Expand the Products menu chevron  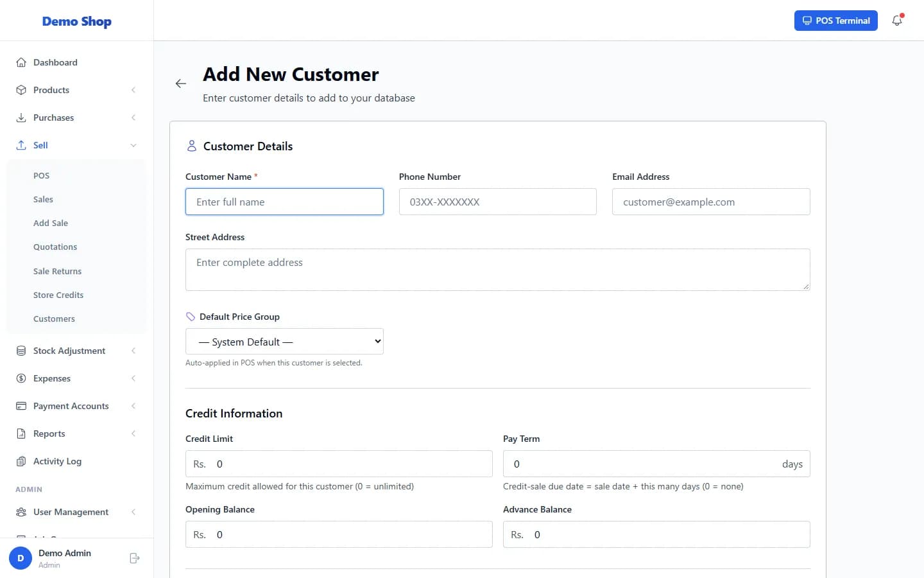click(x=133, y=90)
